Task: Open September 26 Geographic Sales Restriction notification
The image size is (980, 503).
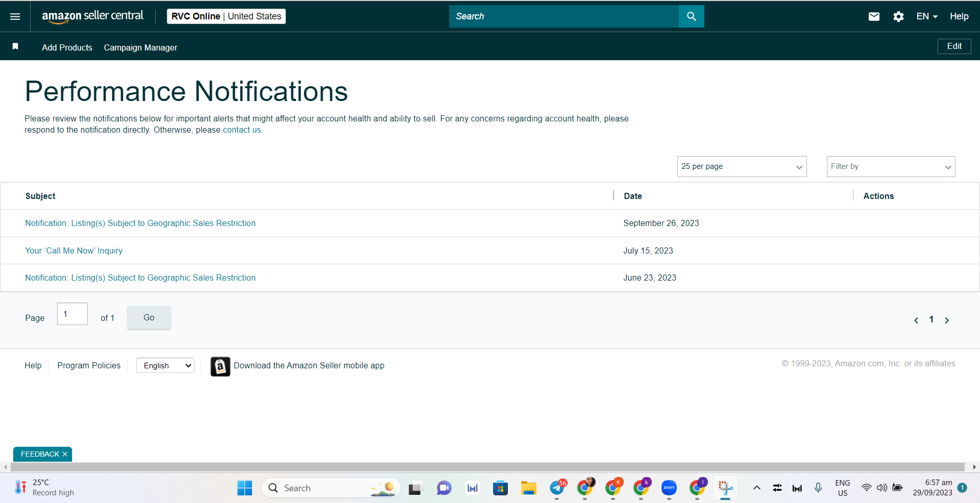Action: [x=140, y=223]
